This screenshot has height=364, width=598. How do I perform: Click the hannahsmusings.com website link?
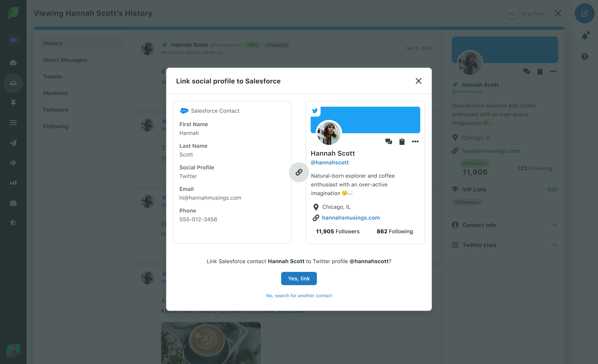[351, 218]
